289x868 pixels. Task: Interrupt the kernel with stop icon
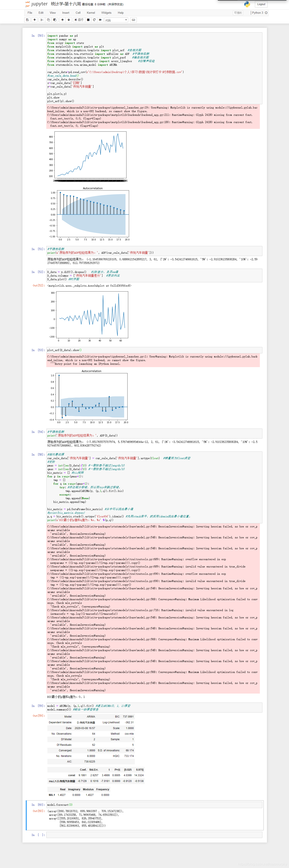coord(88,20)
